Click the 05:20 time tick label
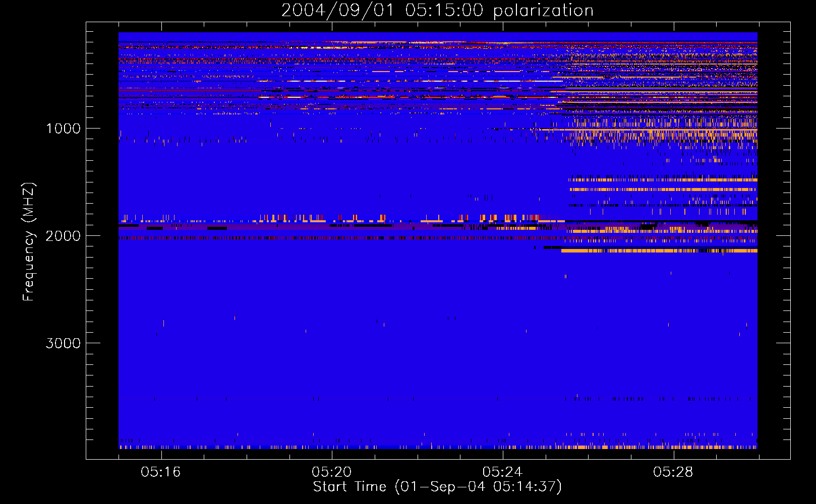Viewport: 816px width, 504px height. click(331, 472)
